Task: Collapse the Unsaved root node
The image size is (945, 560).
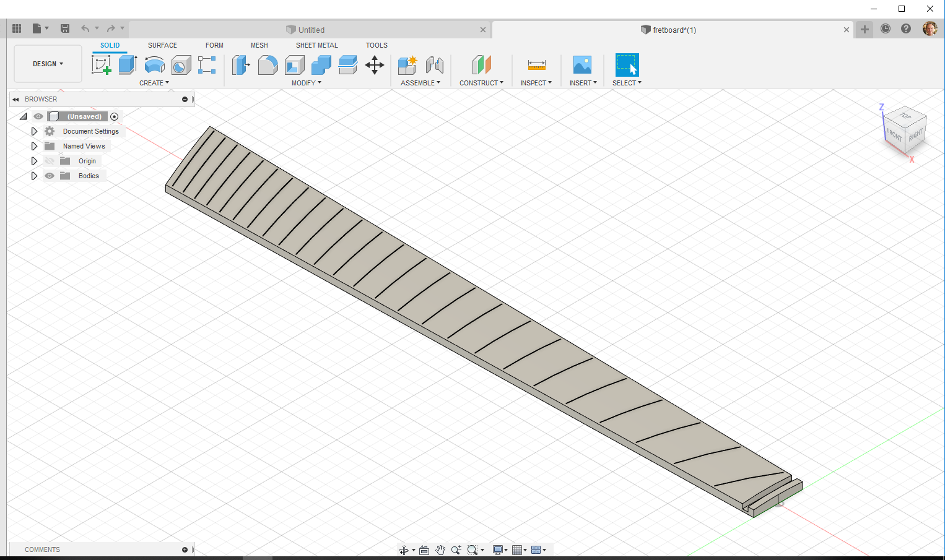Action: [24, 116]
